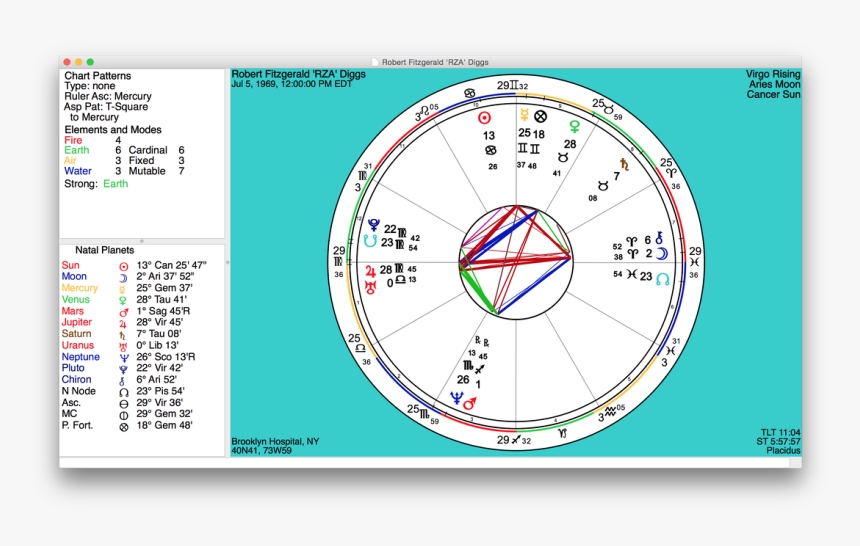Click the red Sun glyph in the chart wheel
The width and height of the screenshot is (860, 546).
pyautogui.click(x=487, y=117)
